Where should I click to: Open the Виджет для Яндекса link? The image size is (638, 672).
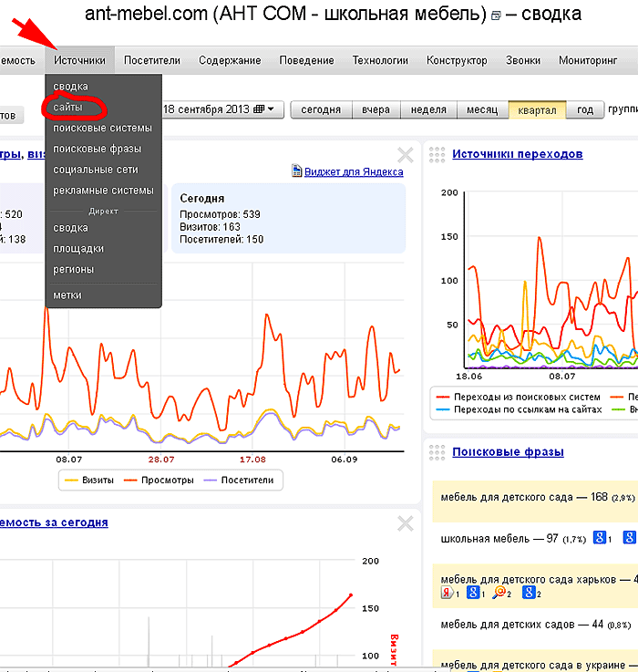click(354, 171)
